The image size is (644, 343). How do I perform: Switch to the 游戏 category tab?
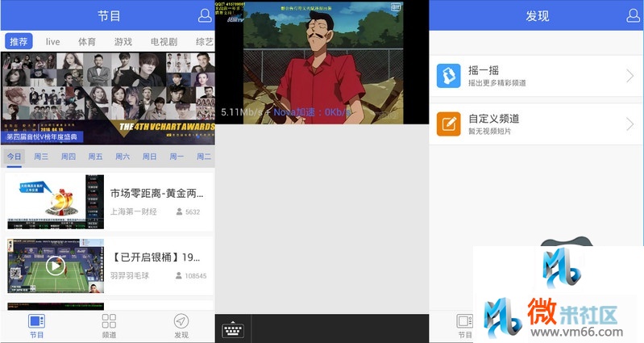(x=123, y=41)
